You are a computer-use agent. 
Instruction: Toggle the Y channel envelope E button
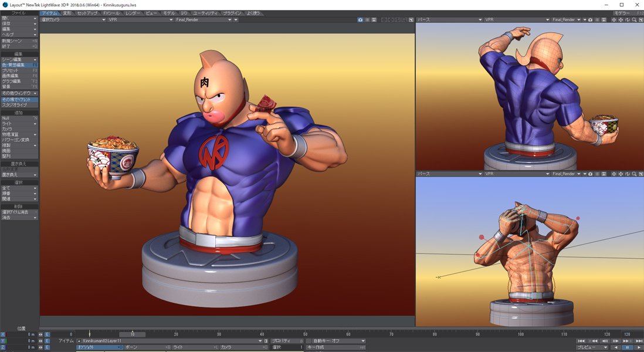[47, 341]
